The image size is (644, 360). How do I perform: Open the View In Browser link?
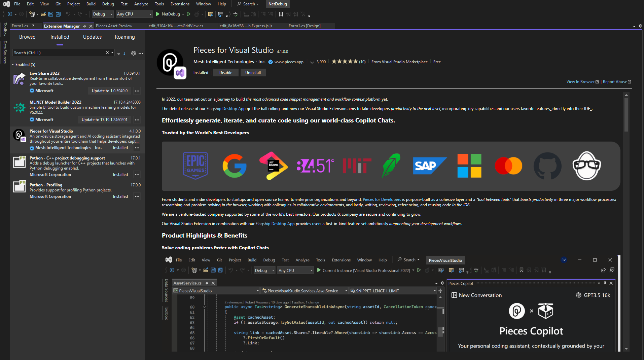point(582,82)
